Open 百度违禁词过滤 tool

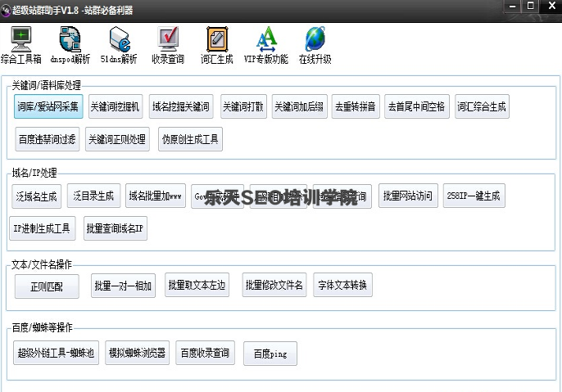[x=48, y=139]
